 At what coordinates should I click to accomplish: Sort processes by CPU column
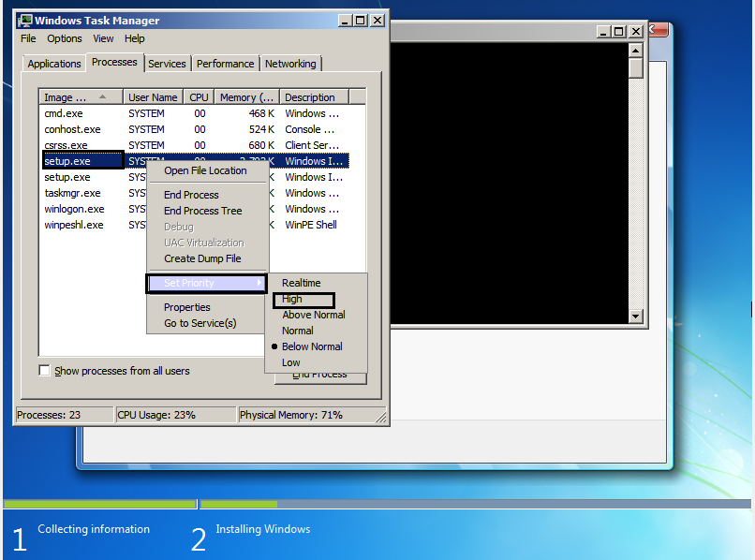[x=199, y=97]
